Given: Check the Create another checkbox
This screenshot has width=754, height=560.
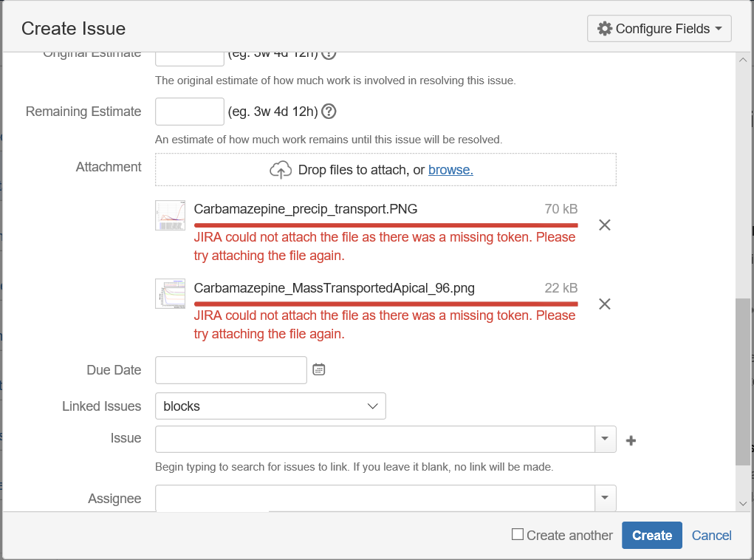Looking at the screenshot, I should tap(518, 534).
